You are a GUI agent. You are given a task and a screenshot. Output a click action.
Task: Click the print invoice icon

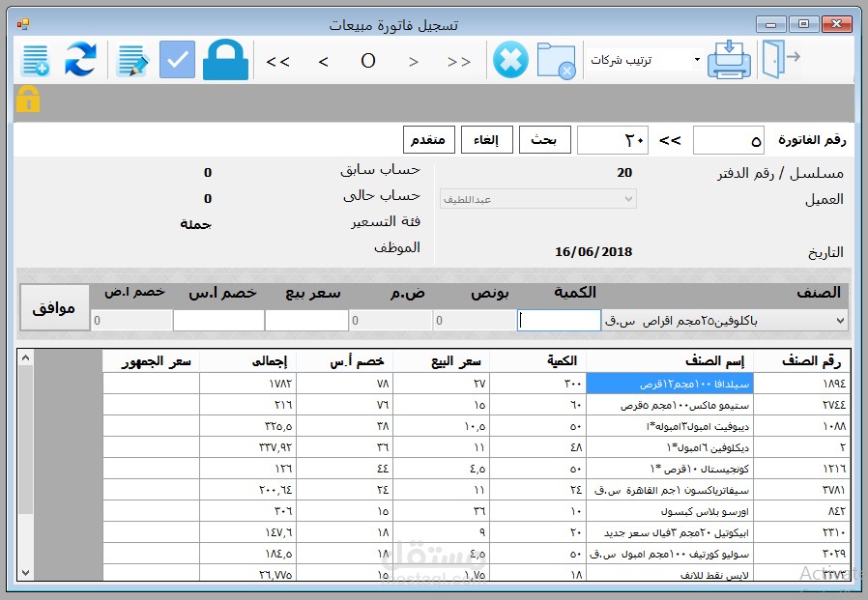pyautogui.click(x=730, y=60)
